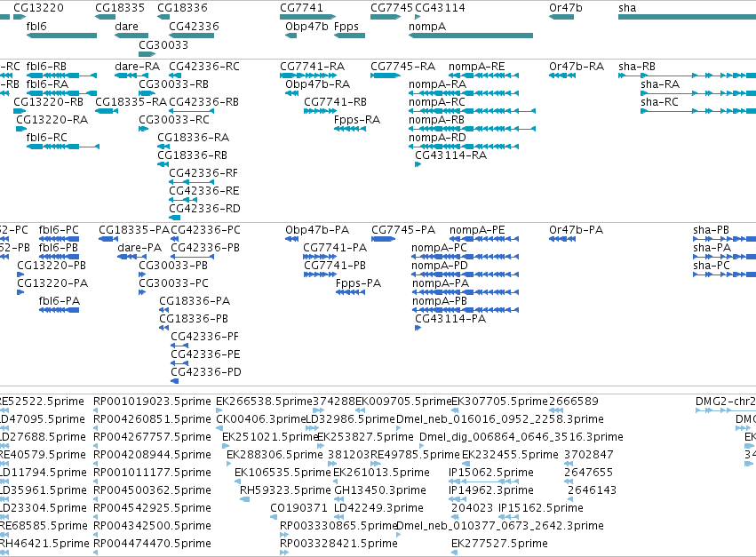This screenshot has width=756, height=557.
Task: Open transcript dare-RA label
Action: [137, 67]
